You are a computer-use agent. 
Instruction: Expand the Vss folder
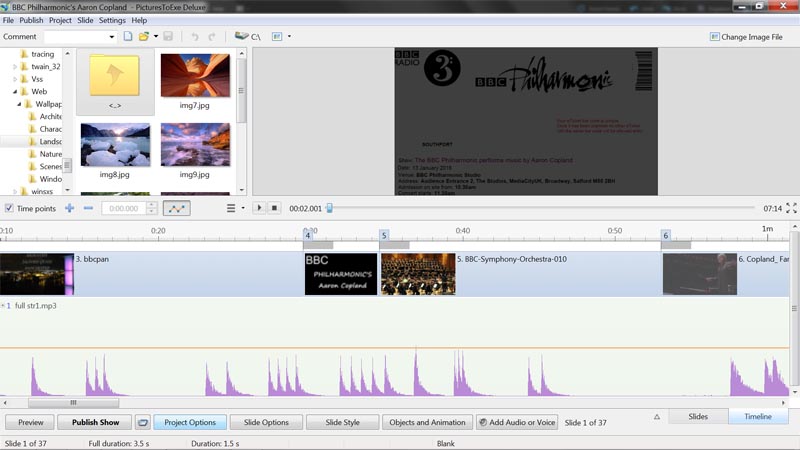pos(15,79)
